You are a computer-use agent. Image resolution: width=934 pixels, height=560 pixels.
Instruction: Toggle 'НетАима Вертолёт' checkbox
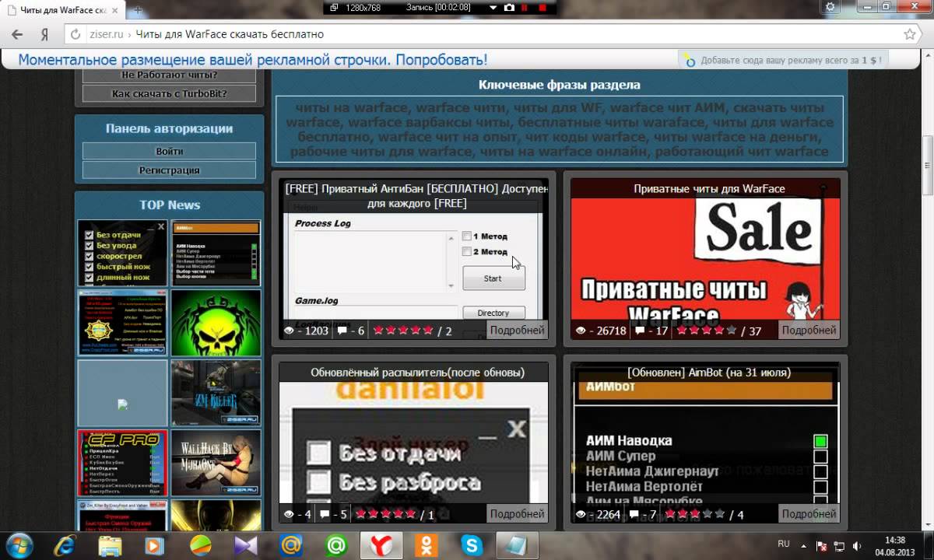pos(820,487)
